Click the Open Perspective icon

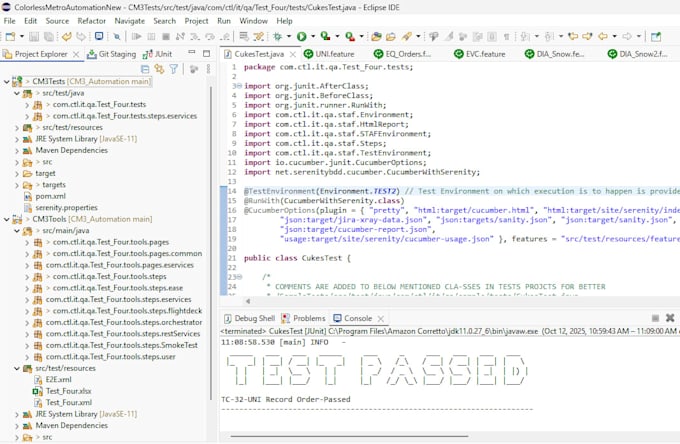point(656,36)
